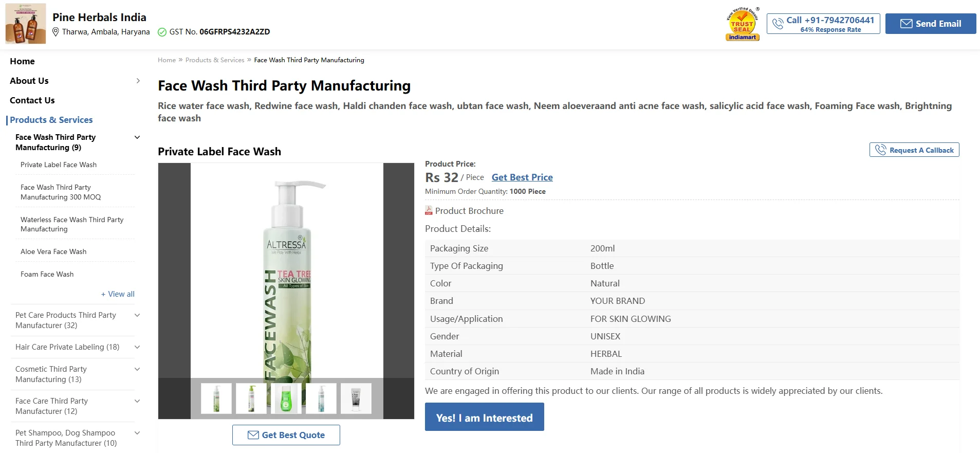Open Waterless Face Wash Third Party Manufacturing
This screenshot has height=453, width=980.
click(x=72, y=224)
